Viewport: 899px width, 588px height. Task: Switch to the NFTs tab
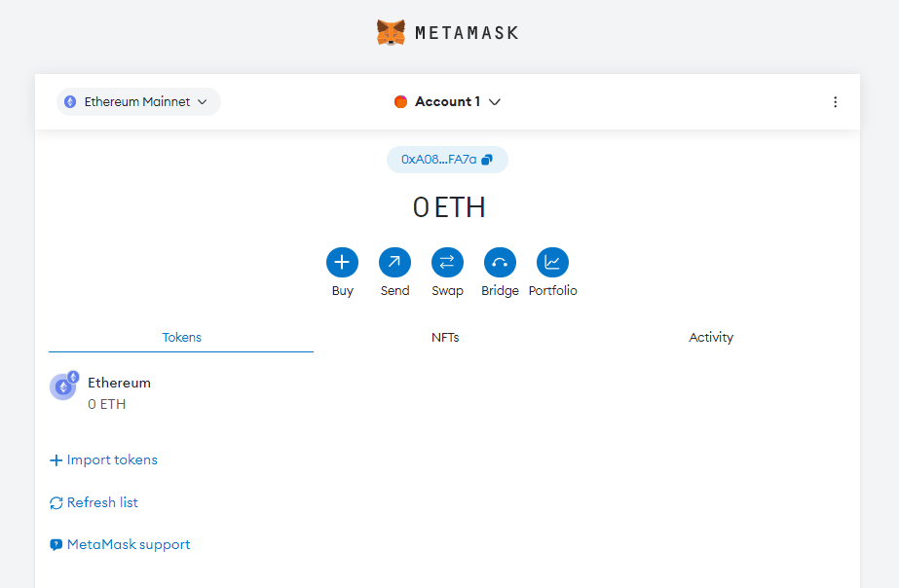coord(445,338)
